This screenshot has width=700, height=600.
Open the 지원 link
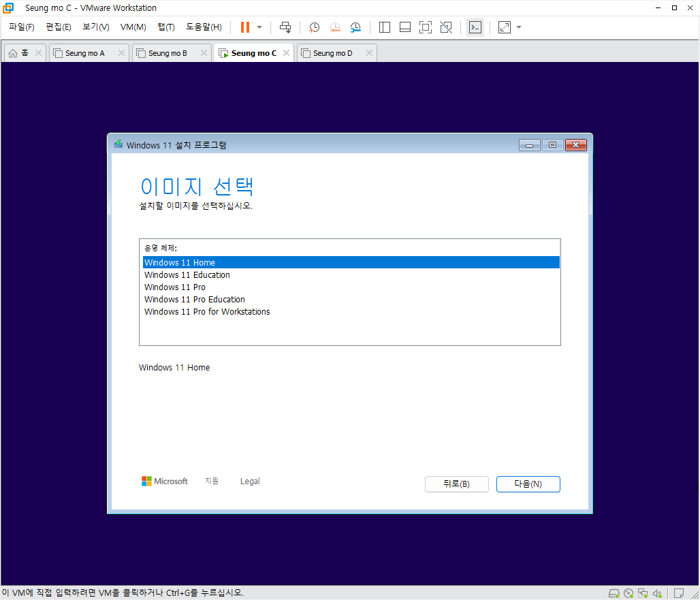coord(212,481)
